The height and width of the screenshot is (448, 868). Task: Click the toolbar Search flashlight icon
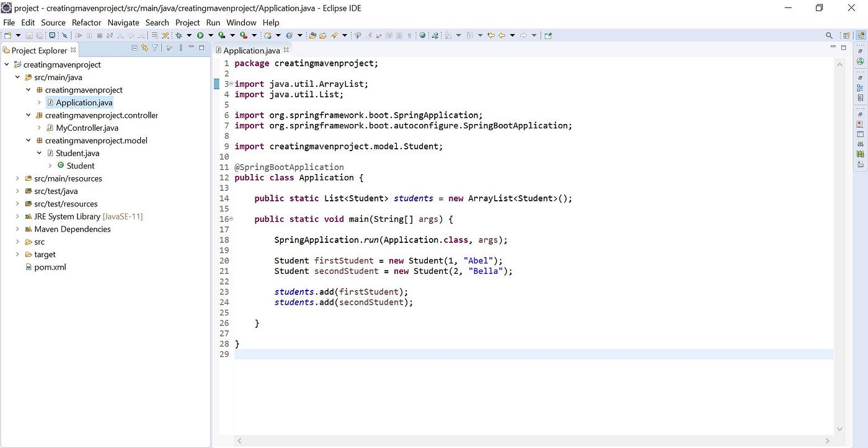(334, 35)
